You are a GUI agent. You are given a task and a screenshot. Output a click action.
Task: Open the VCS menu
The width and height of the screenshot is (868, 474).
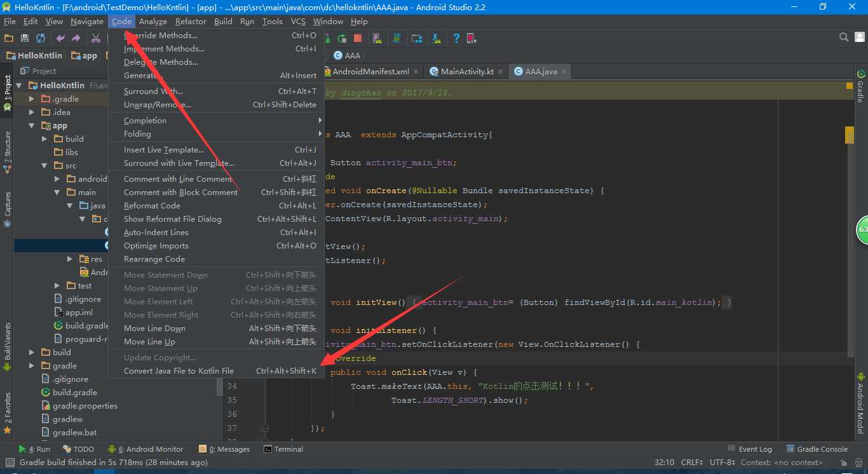(298, 21)
